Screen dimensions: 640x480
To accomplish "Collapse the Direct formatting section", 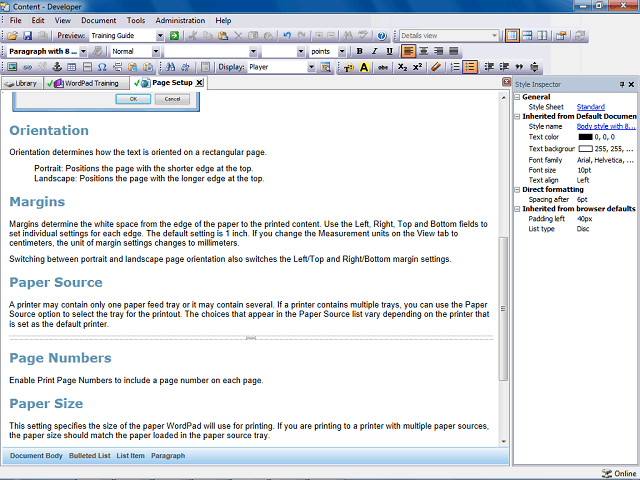I will point(517,190).
